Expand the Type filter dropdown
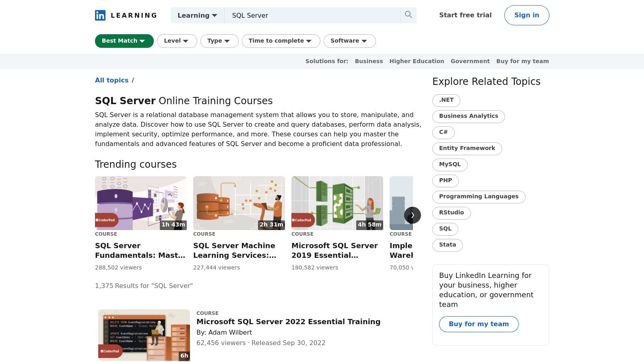Screen dimensions: 644x362 (219, 41)
